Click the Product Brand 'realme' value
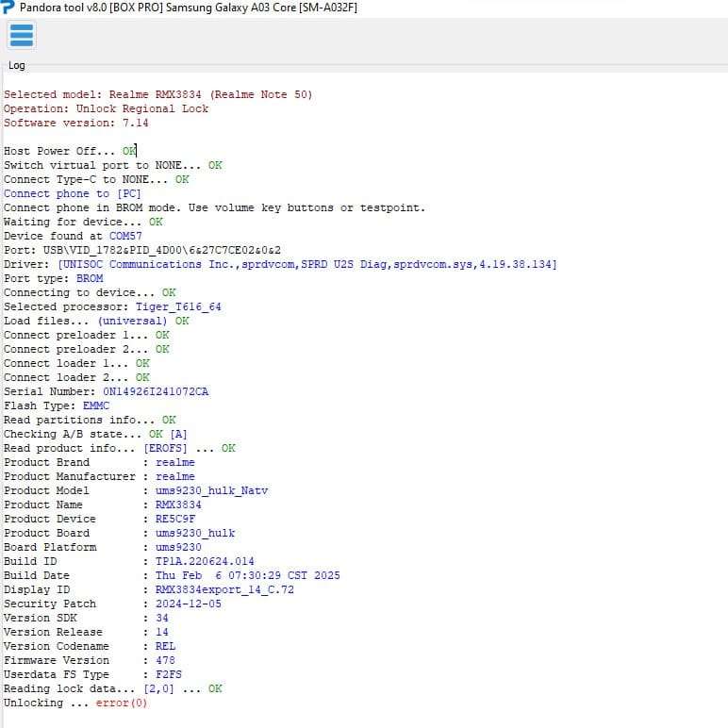 pyautogui.click(x=175, y=463)
